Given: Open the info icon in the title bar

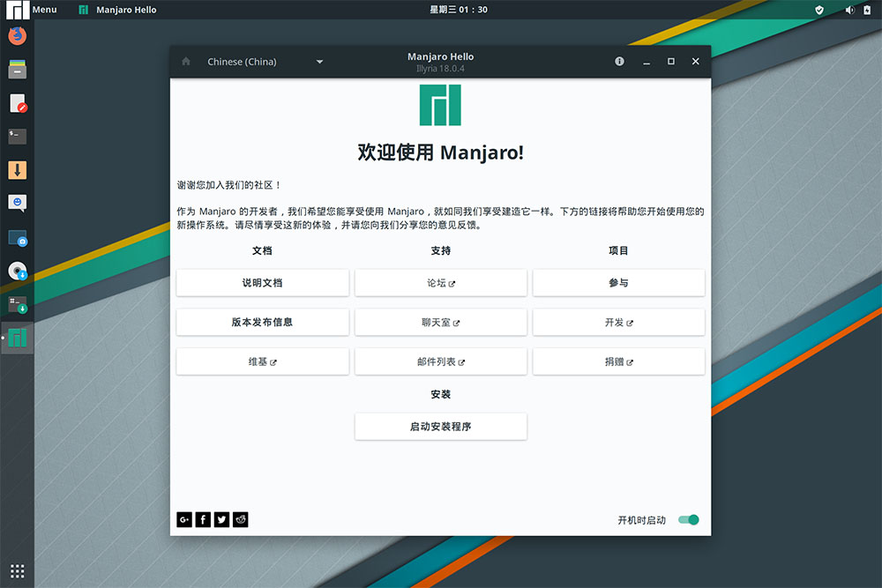Looking at the screenshot, I should pos(619,62).
